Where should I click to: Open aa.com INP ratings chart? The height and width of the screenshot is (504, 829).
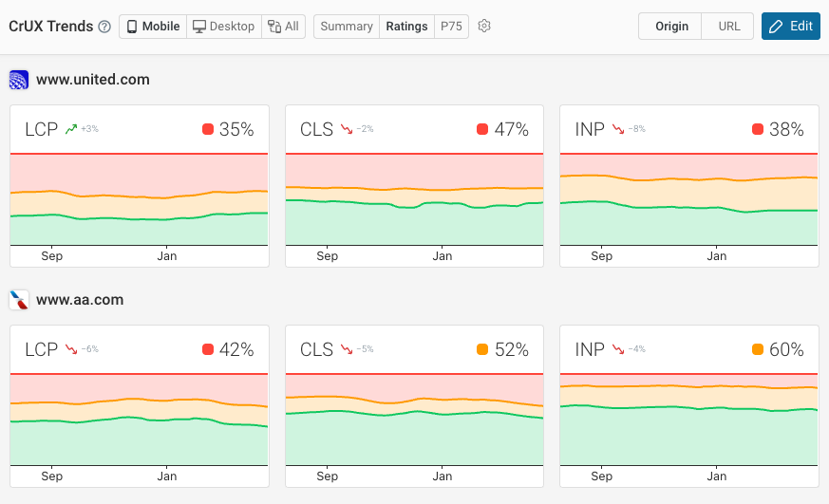click(688, 420)
